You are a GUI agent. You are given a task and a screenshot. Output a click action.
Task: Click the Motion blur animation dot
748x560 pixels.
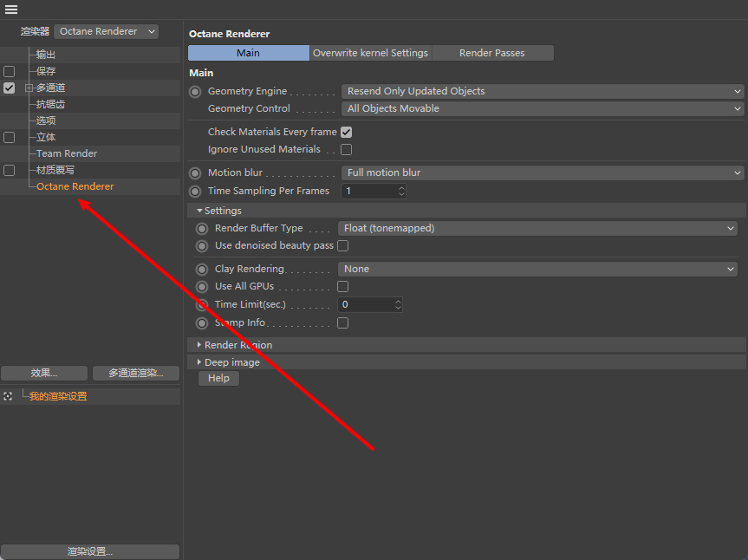coord(195,173)
